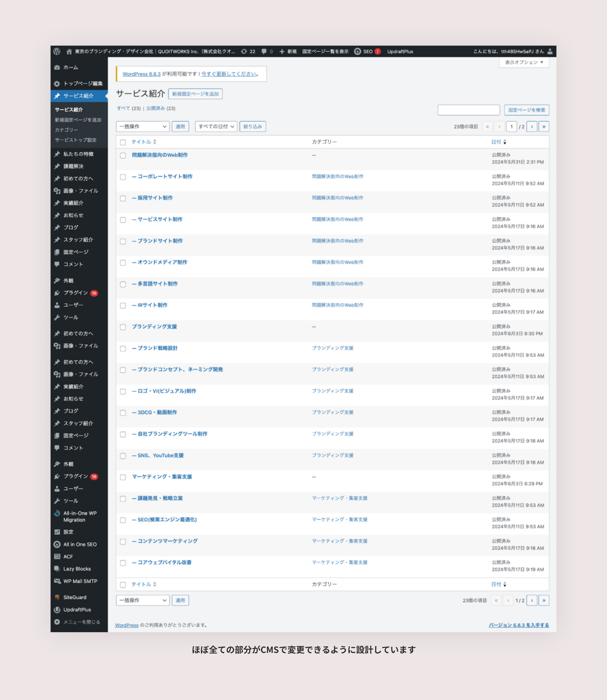Image resolution: width=607 pixels, height=700 pixels.
Task: Click the user avatar icon top right
Action: coord(550,51)
